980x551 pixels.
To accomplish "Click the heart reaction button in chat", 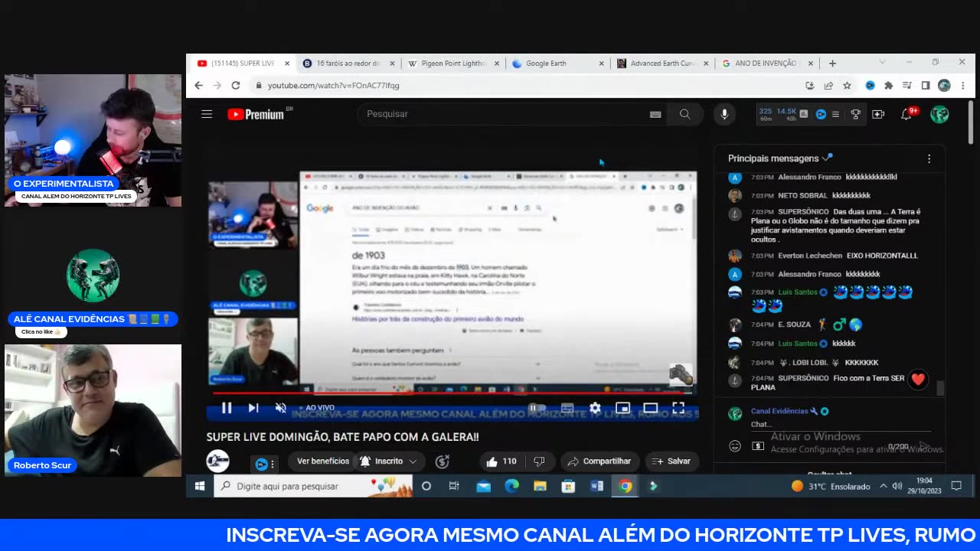I will [x=918, y=380].
